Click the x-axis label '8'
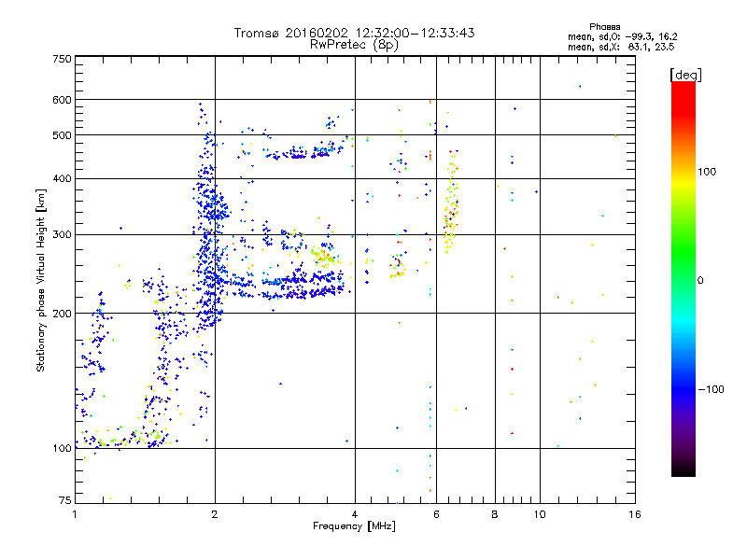The height and width of the screenshot is (560, 747). point(495,514)
